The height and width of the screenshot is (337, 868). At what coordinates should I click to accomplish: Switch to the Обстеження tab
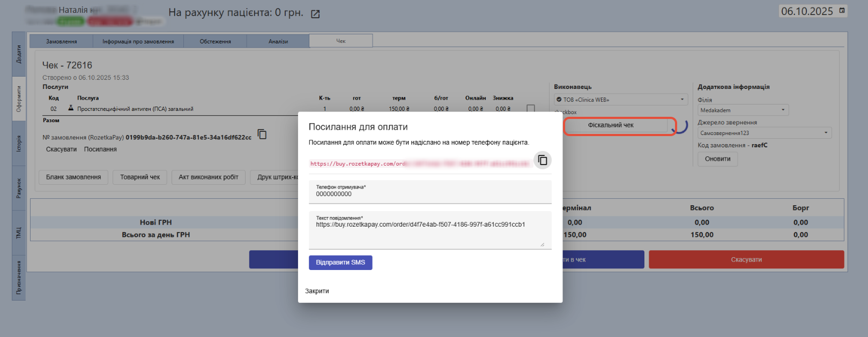tap(215, 41)
